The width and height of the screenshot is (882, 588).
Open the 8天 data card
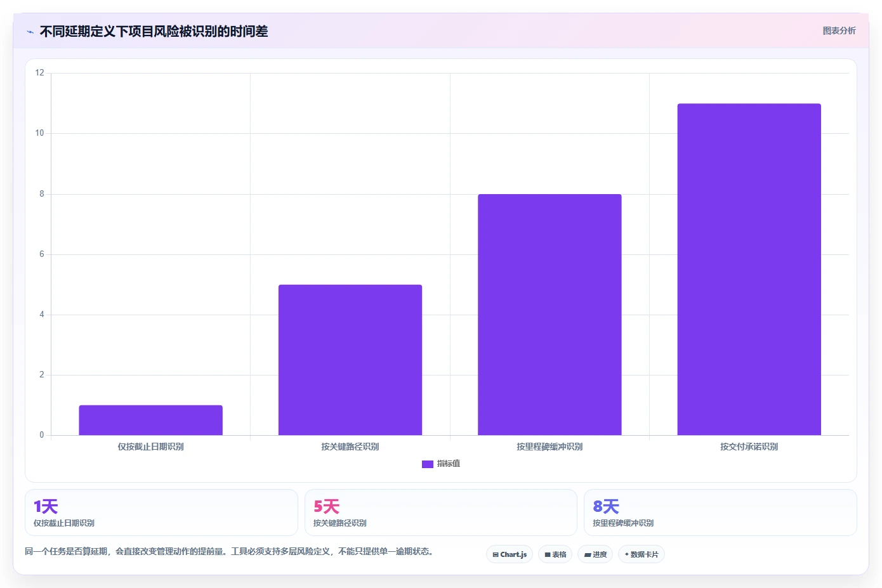click(720, 513)
